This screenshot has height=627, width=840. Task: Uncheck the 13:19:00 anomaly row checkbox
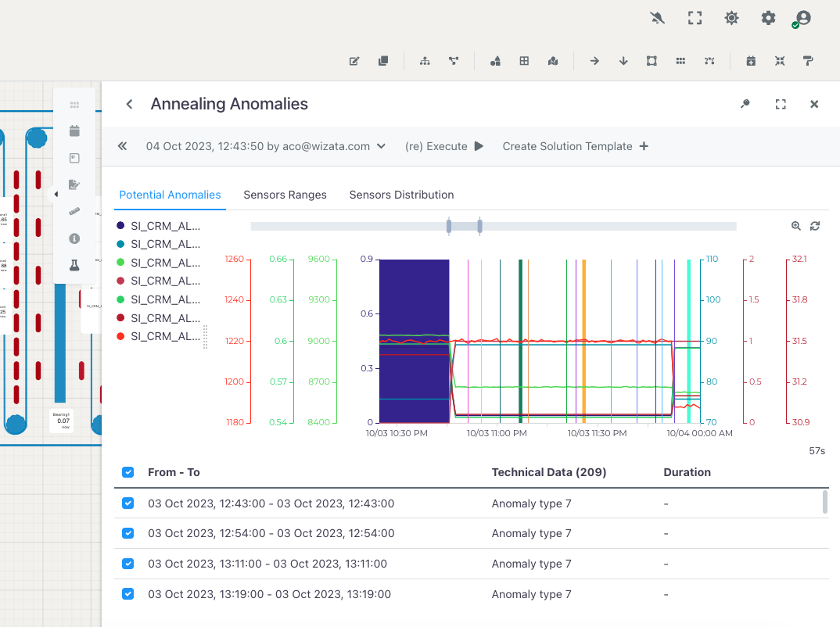click(x=127, y=594)
